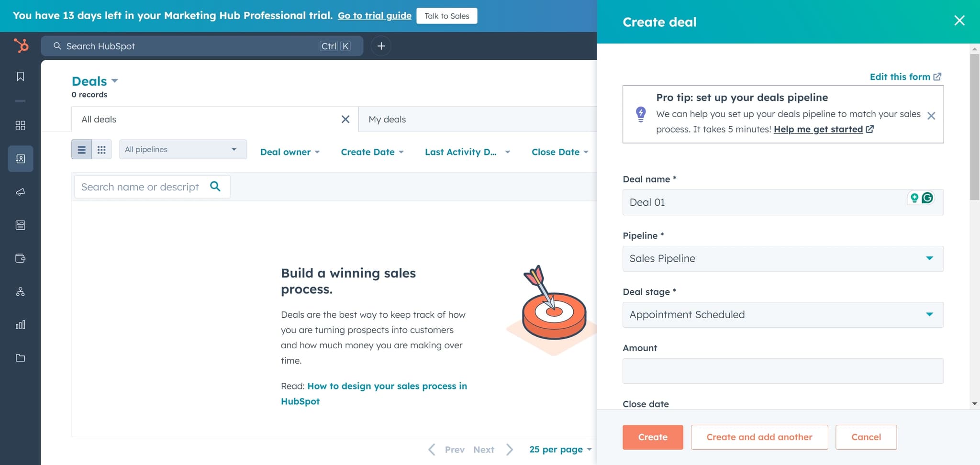Click the Amount input field
980x465 pixels.
pos(782,371)
